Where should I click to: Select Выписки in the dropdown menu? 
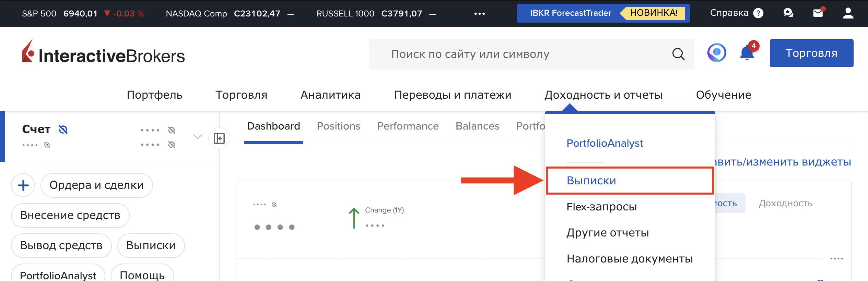(x=591, y=181)
